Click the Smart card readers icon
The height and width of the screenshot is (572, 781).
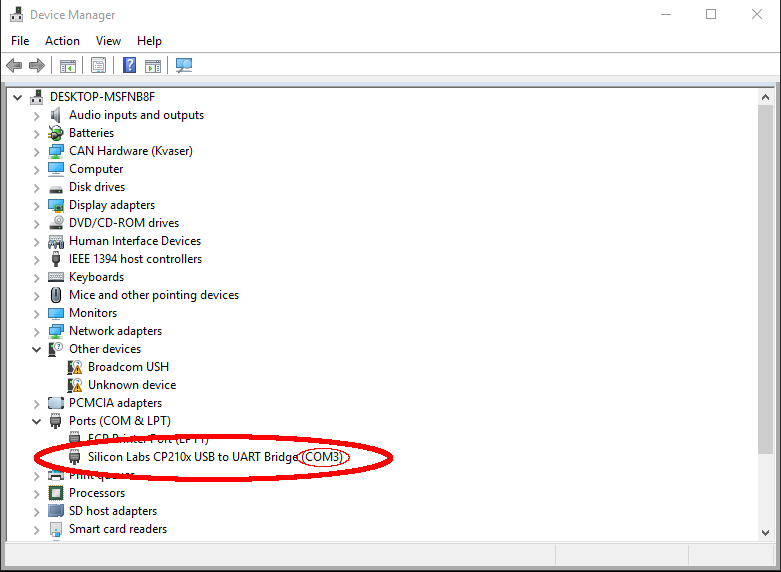(56, 529)
